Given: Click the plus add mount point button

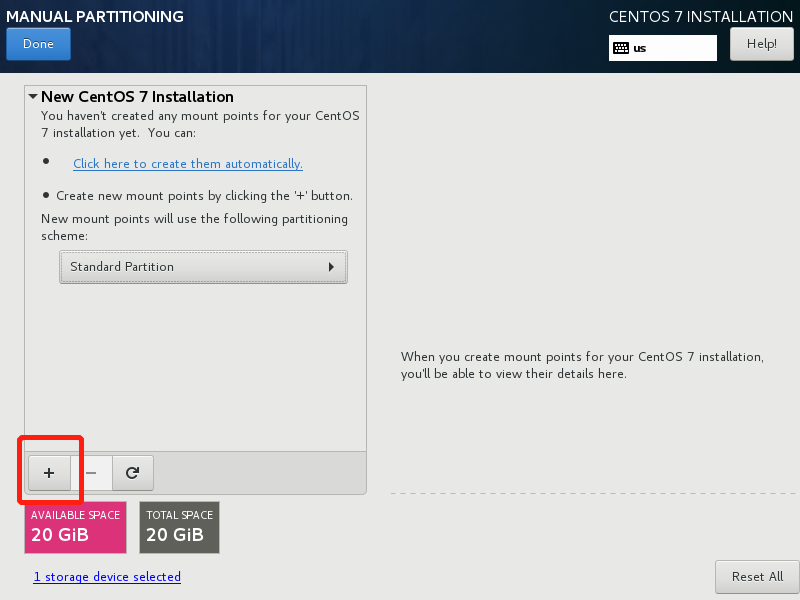Looking at the screenshot, I should (49, 473).
